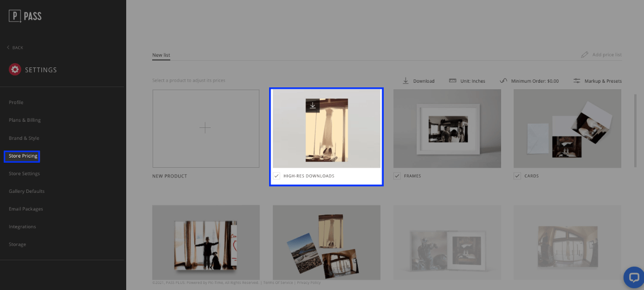Open the chat support bubble
The width and height of the screenshot is (644, 290).
[634, 277]
